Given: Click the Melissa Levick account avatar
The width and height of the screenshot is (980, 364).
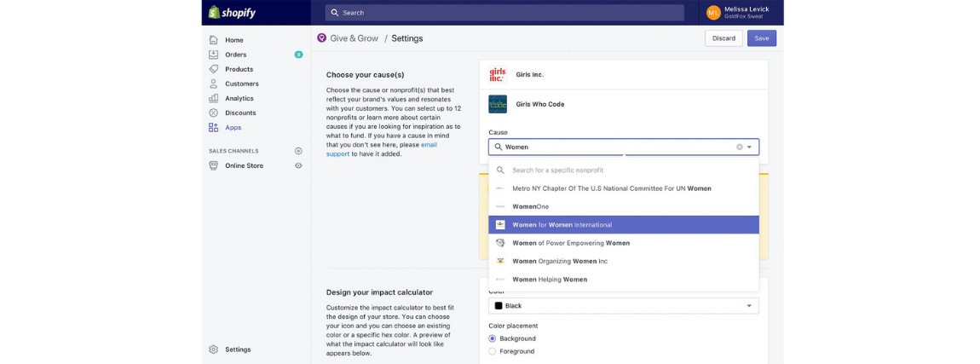Looking at the screenshot, I should [713, 12].
